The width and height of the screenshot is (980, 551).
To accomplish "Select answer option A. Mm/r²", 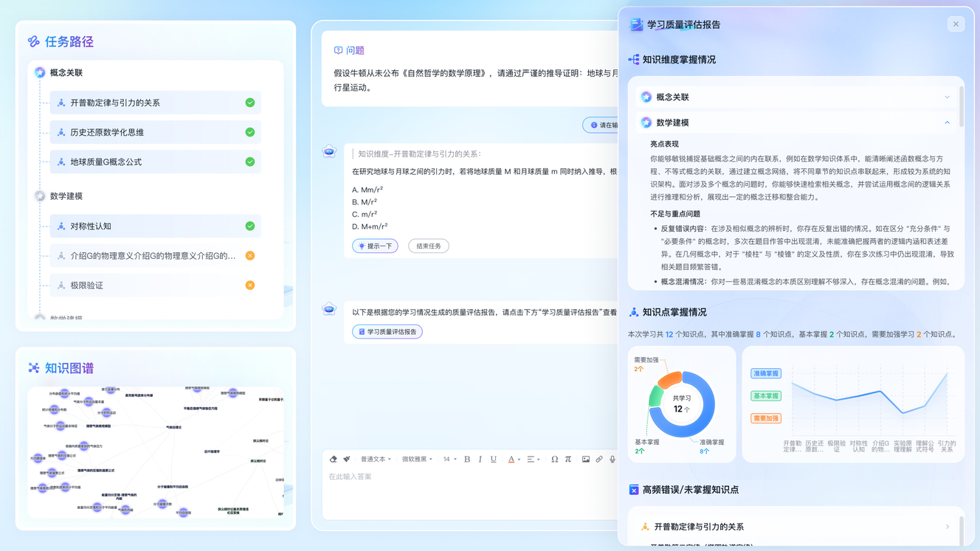I will click(x=367, y=190).
